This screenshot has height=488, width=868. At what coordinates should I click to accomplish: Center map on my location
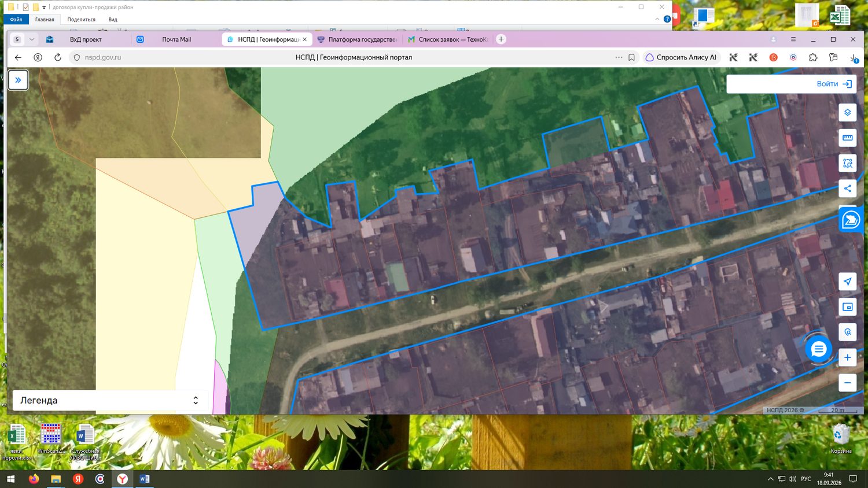point(847,282)
